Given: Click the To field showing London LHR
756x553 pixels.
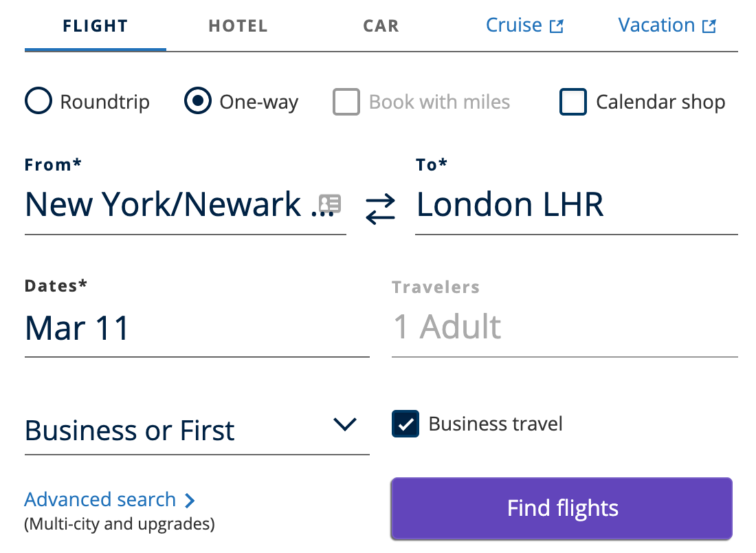Looking at the screenshot, I should tap(510, 204).
